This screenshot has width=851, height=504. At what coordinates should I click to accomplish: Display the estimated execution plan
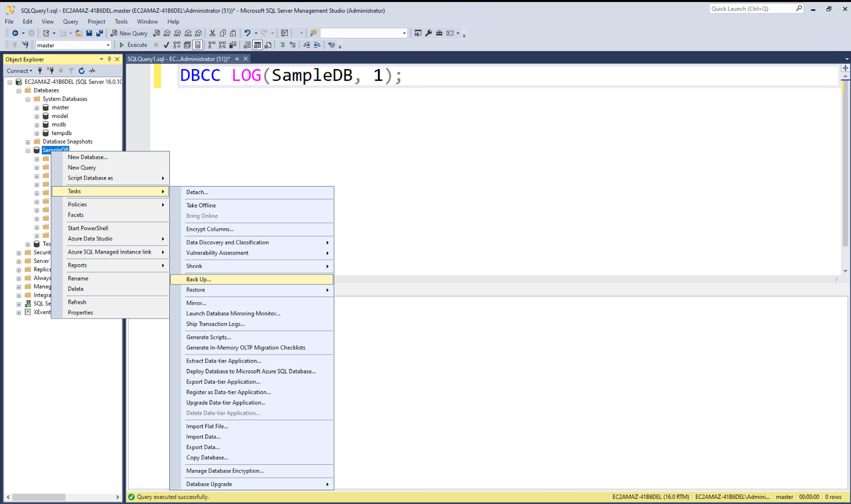tap(176, 45)
